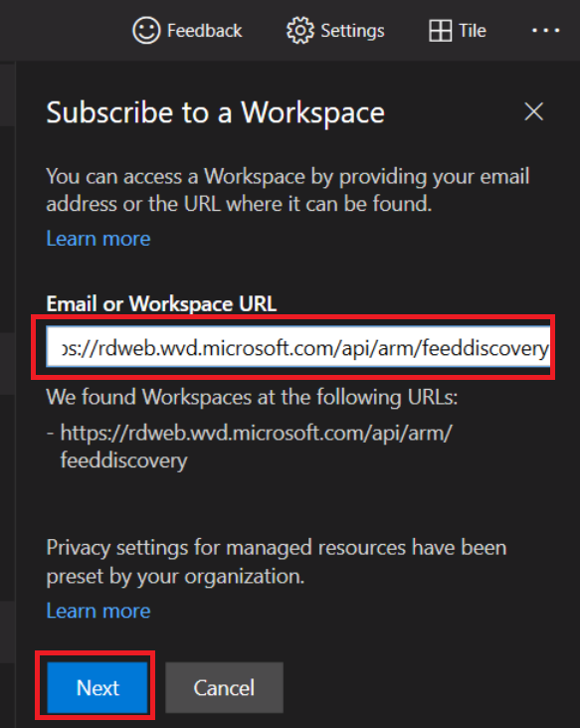
Task: Open the more options ellipsis menu
Action: [x=545, y=31]
